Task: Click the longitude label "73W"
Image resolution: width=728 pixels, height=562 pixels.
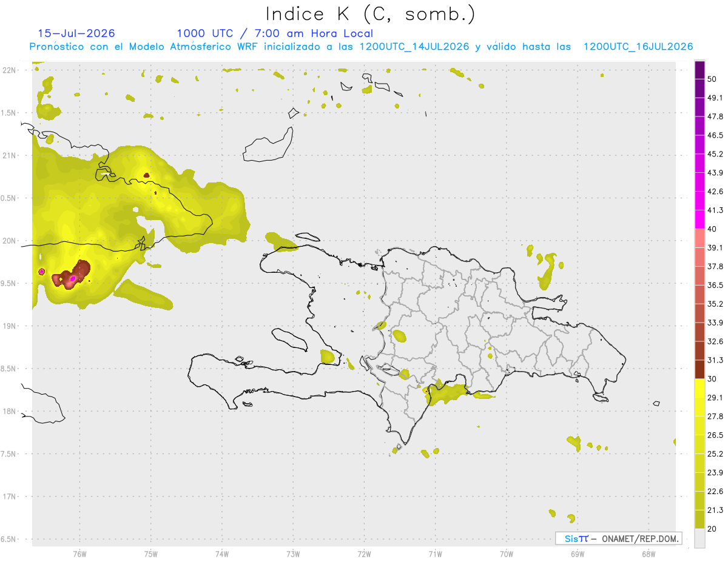Action: pos(293,554)
